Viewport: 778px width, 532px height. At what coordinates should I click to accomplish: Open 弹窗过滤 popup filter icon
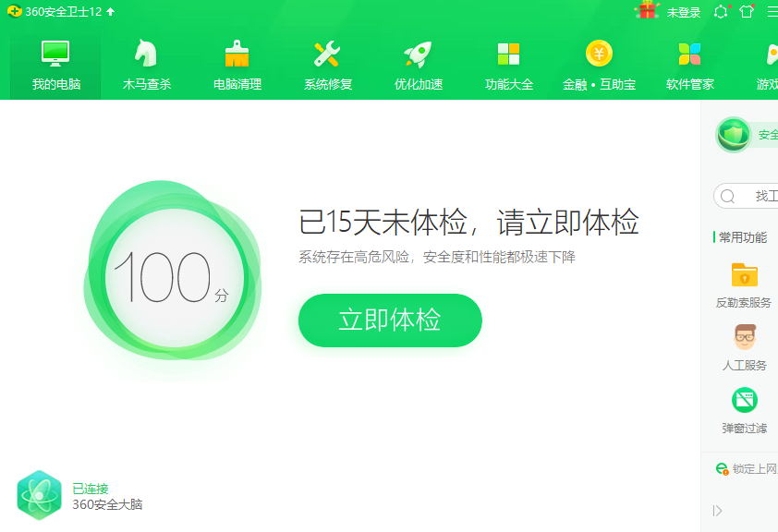click(x=744, y=401)
